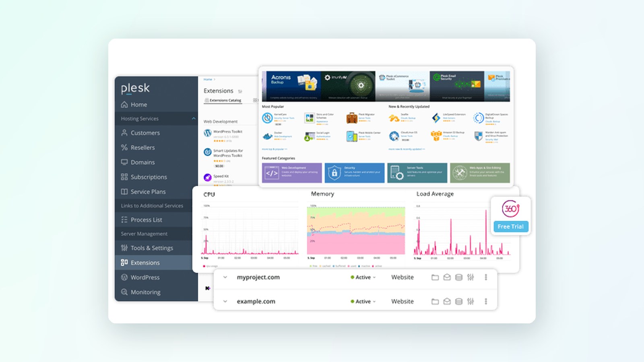Open the mail icon for myproject.com

[x=447, y=277]
